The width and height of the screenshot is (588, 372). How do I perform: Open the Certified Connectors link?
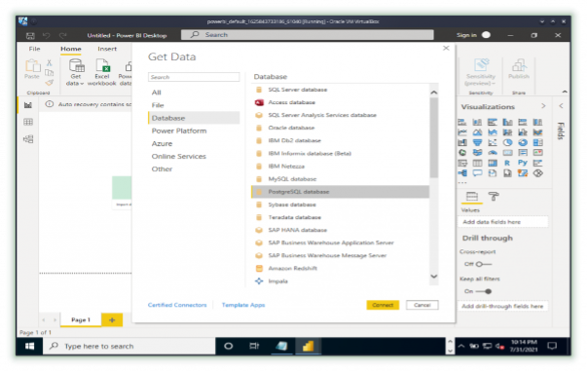coord(177,305)
